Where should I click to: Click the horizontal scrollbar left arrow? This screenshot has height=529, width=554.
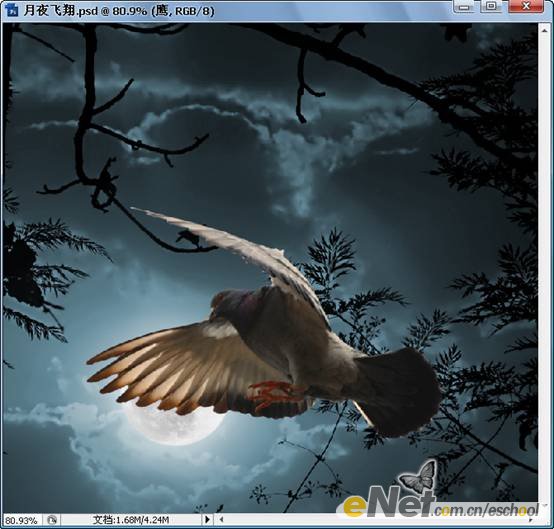point(221,519)
